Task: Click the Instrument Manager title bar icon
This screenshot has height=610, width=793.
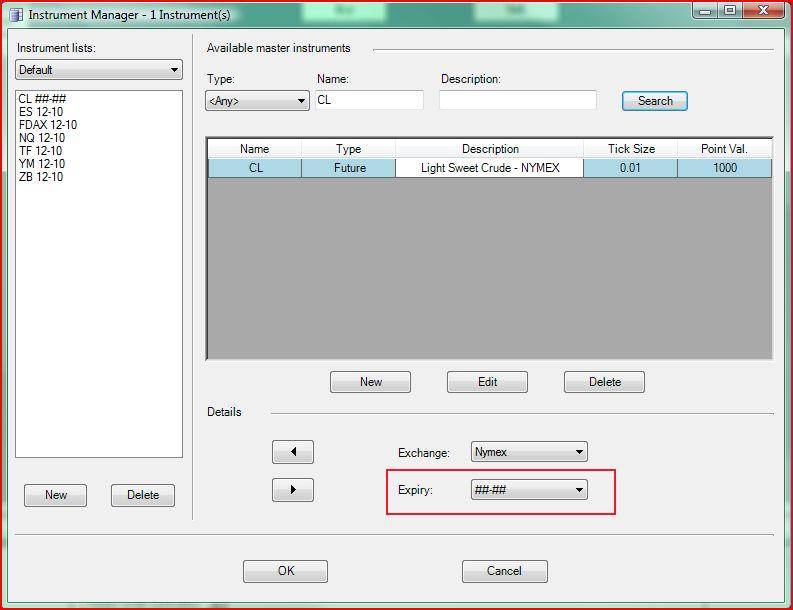Action: [17, 15]
